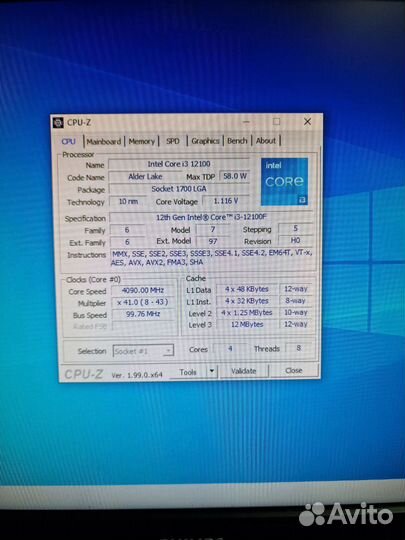Click the empty Rated FSB field
This screenshot has height=540, width=405.
pyautogui.click(x=143, y=326)
